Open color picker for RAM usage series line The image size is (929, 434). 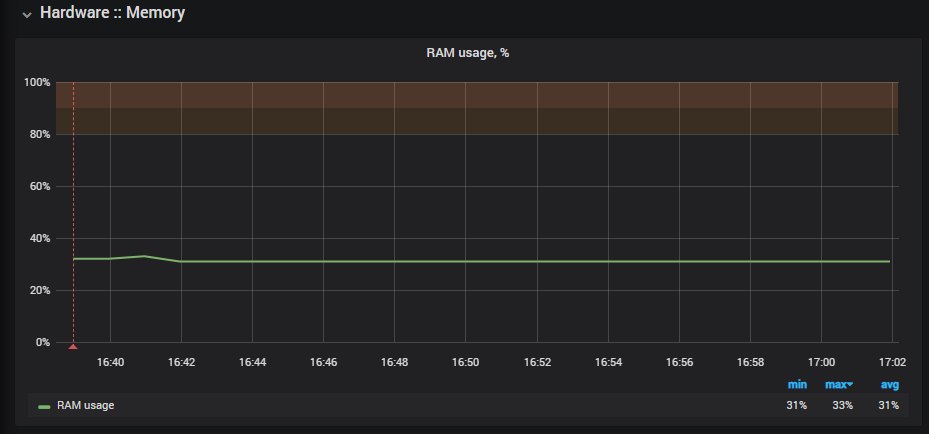[x=44, y=407]
